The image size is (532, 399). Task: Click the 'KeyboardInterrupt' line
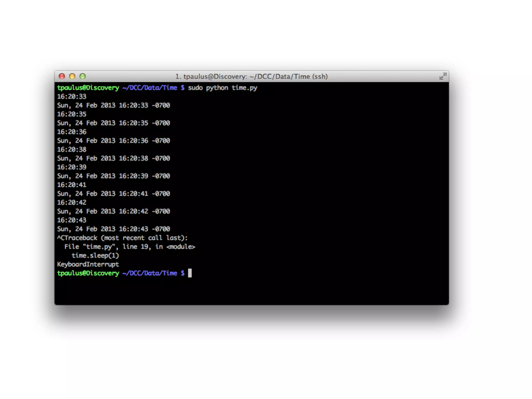(x=88, y=264)
